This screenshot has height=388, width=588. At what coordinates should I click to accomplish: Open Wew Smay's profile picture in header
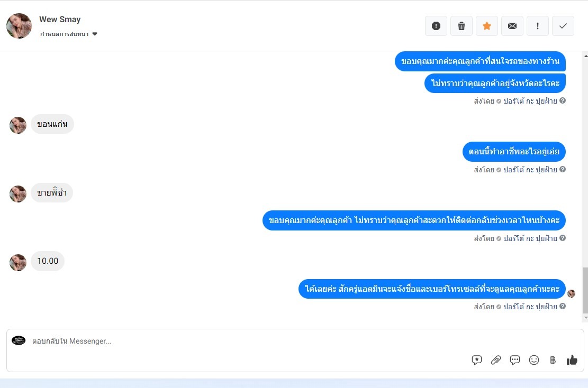[19, 26]
